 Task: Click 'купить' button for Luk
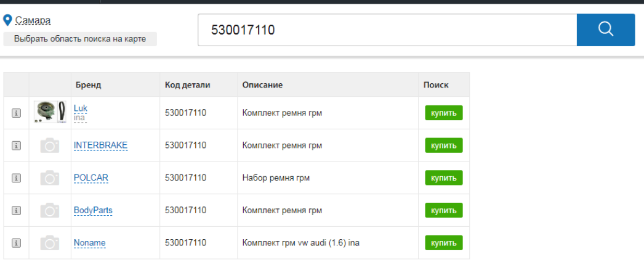tap(444, 113)
